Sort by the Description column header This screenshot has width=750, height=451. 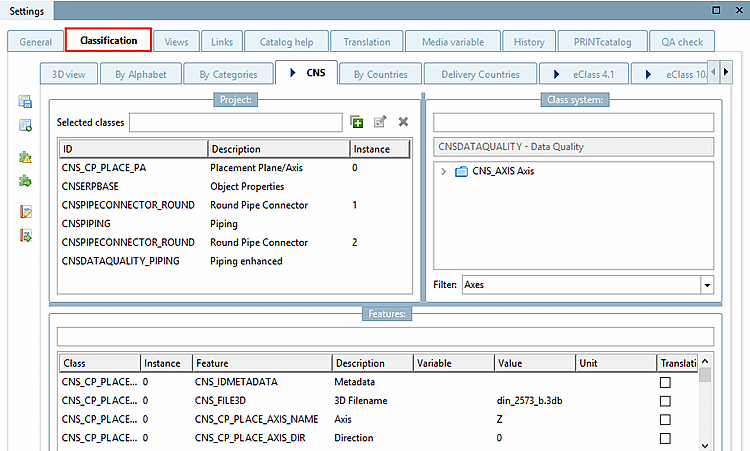[278, 149]
